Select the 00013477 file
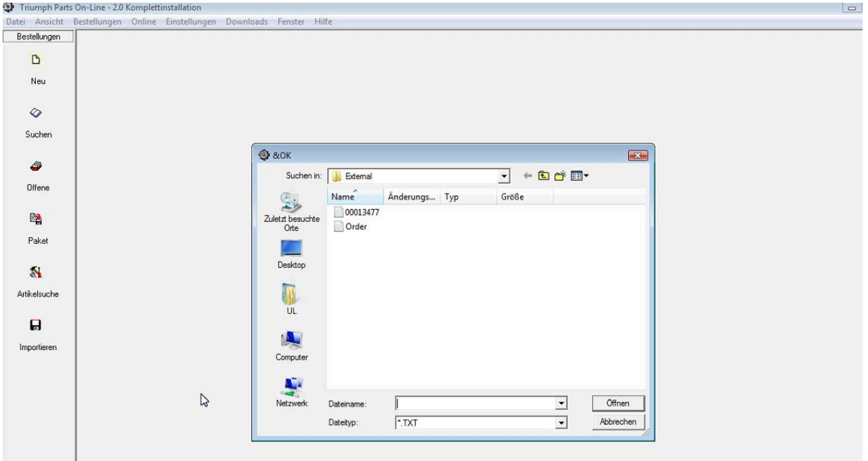Viewport: 868px width, 461px height. tap(356, 213)
